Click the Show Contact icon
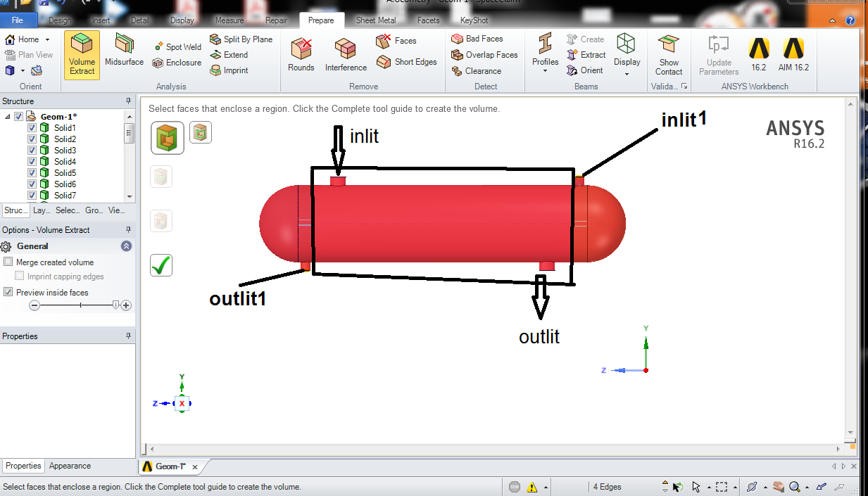Viewport: 868px width, 496px height. [x=669, y=55]
